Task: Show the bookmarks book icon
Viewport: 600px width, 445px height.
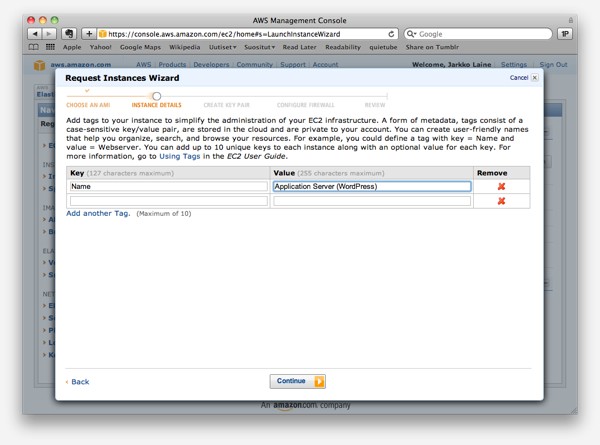Action: (34, 47)
